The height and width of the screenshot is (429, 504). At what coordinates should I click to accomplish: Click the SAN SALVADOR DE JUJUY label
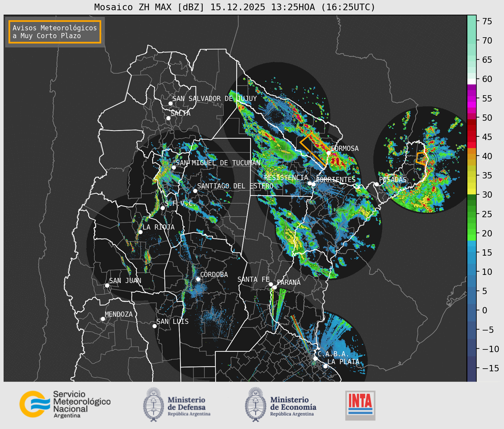click(215, 99)
